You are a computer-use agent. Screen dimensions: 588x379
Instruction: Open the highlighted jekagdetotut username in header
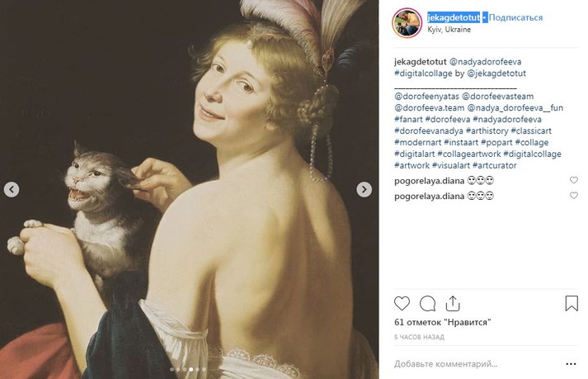(454, 17)
